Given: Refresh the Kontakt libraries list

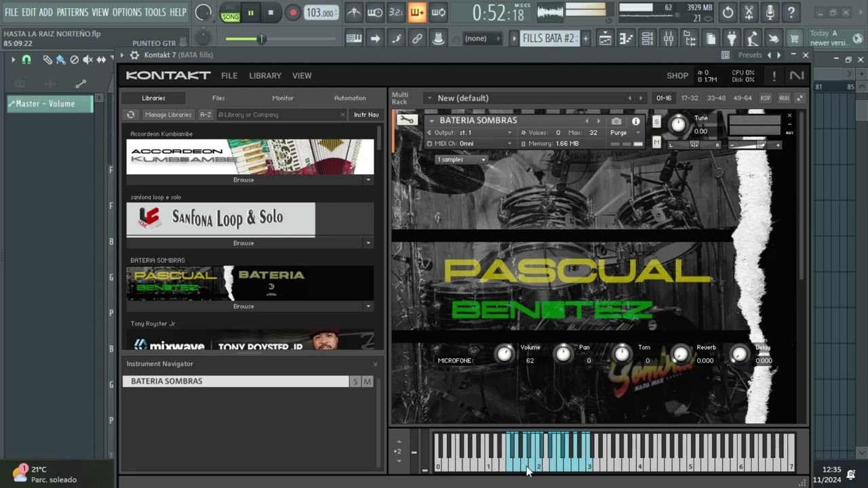Looking at the screenshot, I should point(131,115).
